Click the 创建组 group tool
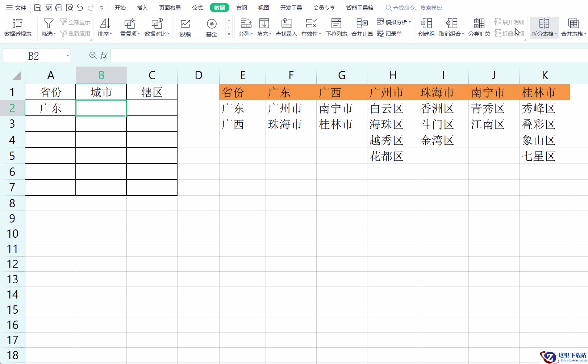This screenshot has width=588, height=364. click(x=426, y=27)
